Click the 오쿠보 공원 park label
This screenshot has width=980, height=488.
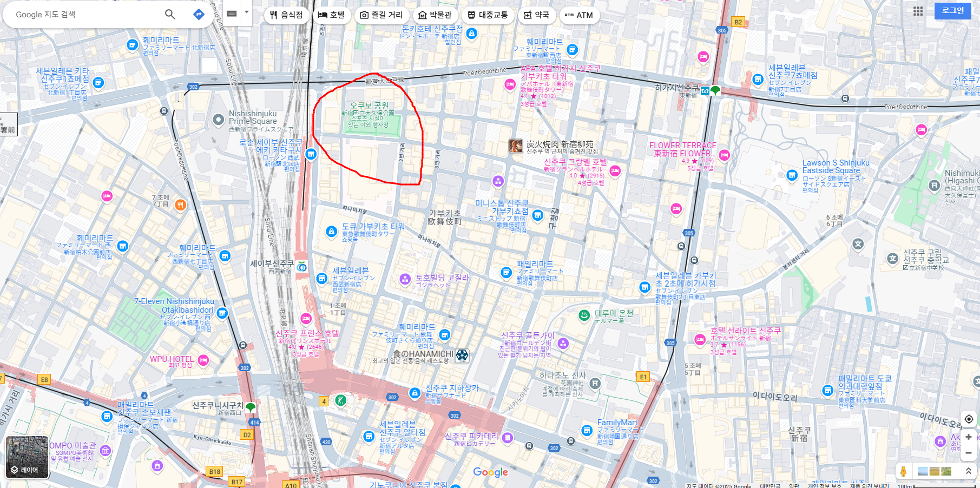click(x=369, y=105)
